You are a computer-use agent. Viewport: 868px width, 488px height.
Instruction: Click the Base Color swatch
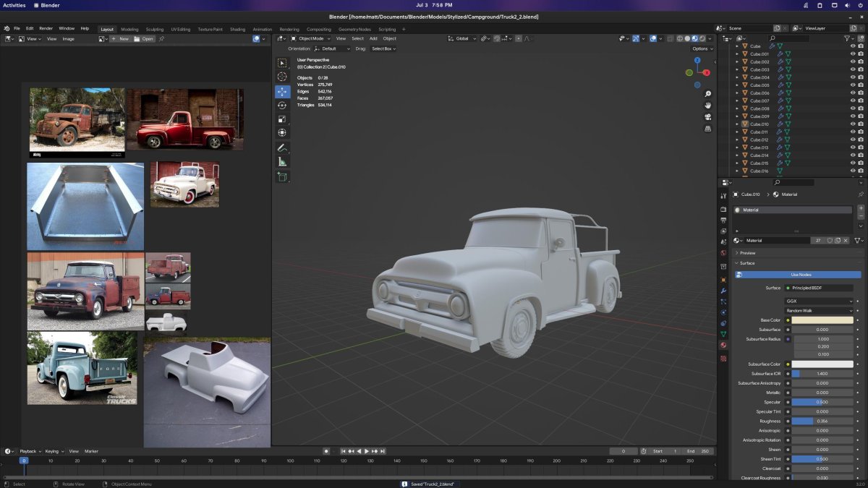tap(822, 320)
